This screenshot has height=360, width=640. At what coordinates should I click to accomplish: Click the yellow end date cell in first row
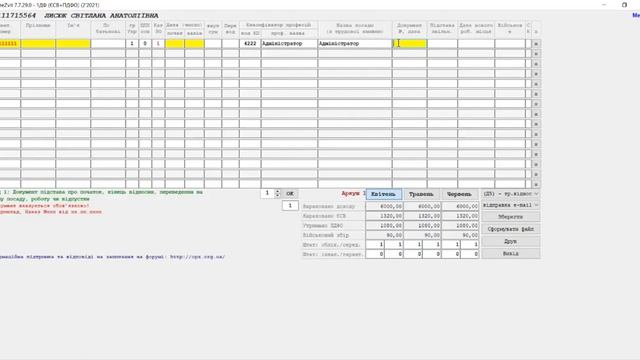[x=194, y=44]
